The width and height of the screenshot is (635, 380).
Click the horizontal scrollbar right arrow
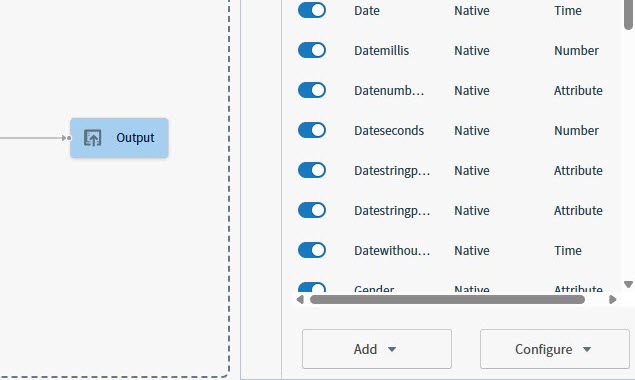click(x=613, y=300)
